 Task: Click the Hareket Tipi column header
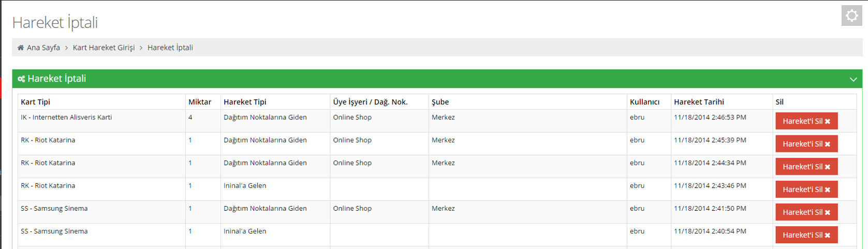[245, 102]
